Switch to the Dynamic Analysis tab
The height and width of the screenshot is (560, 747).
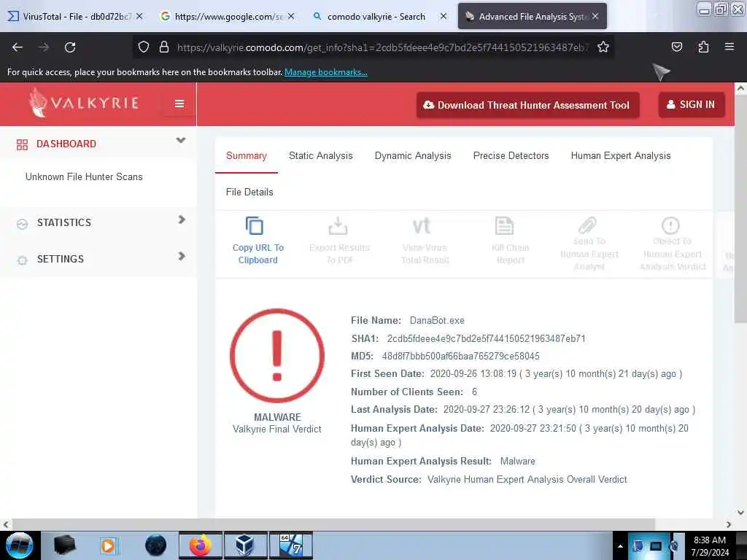[413, 156]
